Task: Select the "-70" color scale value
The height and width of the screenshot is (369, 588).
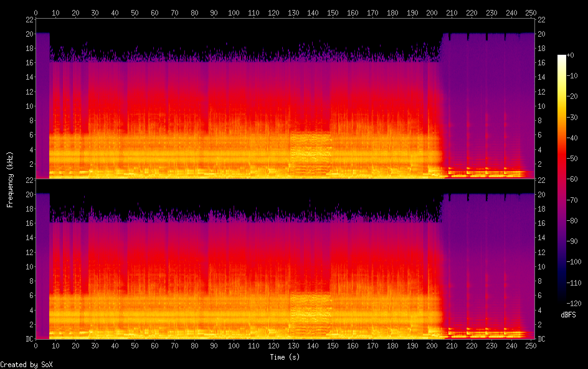Action: point(572,200)
